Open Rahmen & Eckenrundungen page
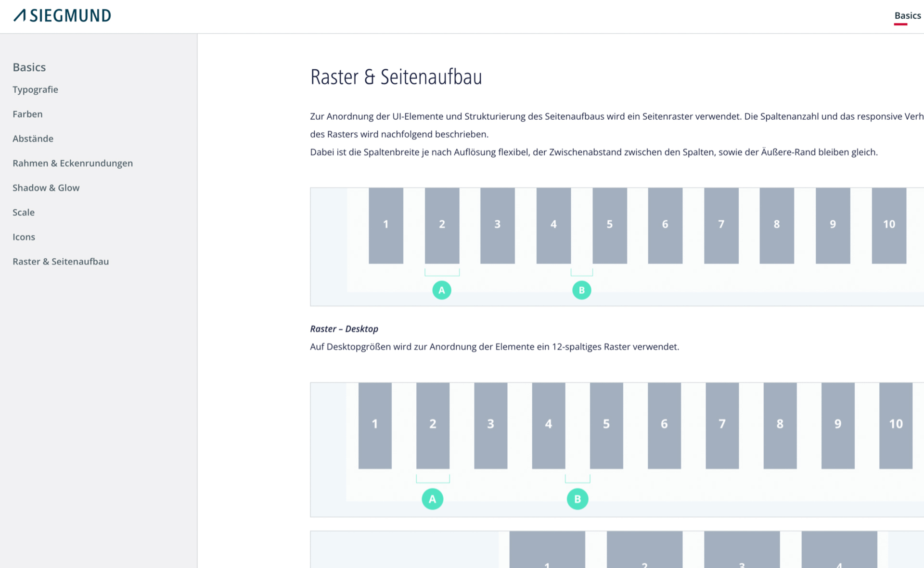This screenshot has width=924, height=568. tap(73, 163)
